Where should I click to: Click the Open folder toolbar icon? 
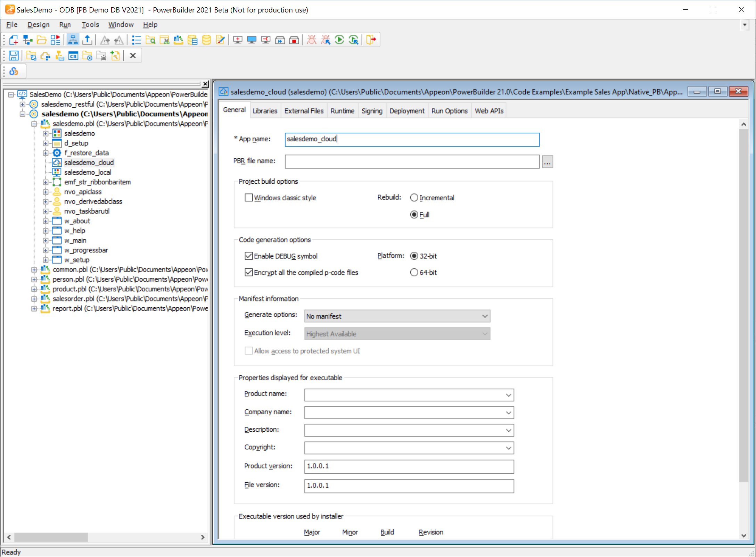point(41,40)
